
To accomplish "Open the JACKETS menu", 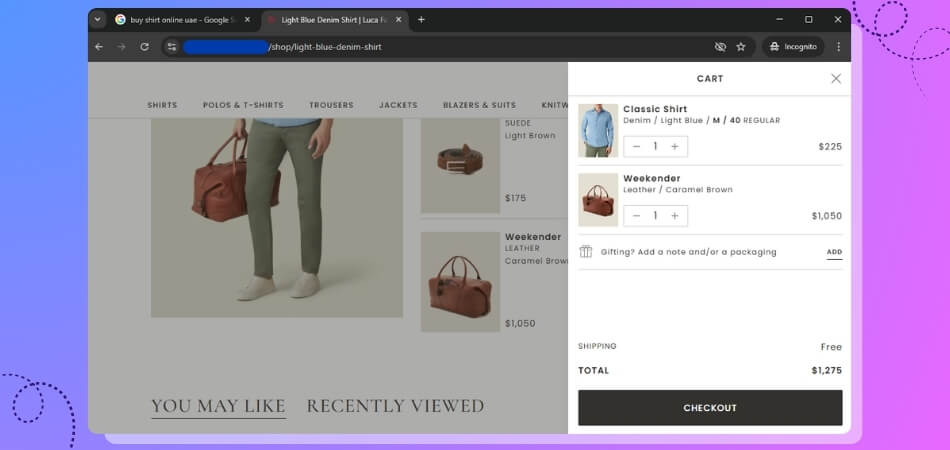I will click(398, 105).
